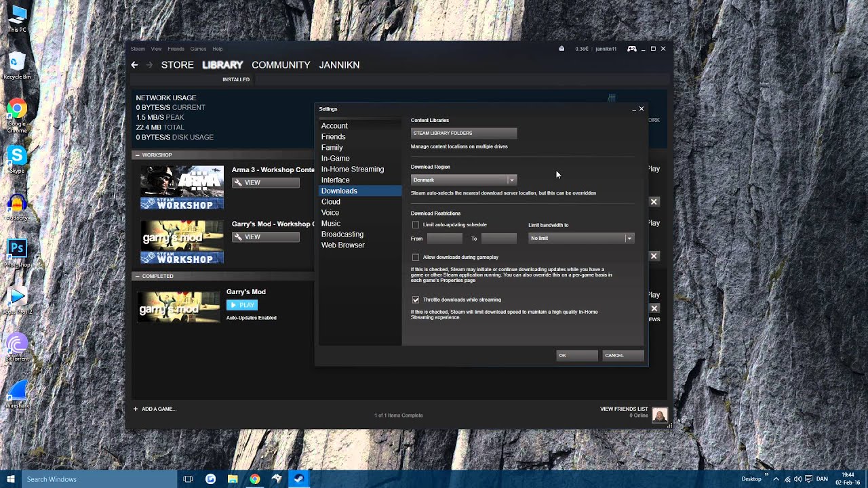Uncheck Throttle downloads while streaming
Viewport: 868px width, 488px height.
pyautogui.click(x=416, y=300)
